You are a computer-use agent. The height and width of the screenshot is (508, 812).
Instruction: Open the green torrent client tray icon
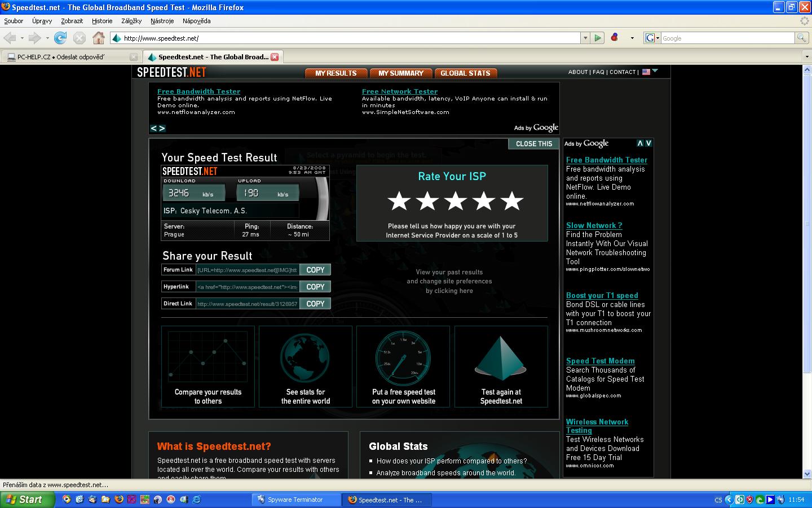pos(760,500)
